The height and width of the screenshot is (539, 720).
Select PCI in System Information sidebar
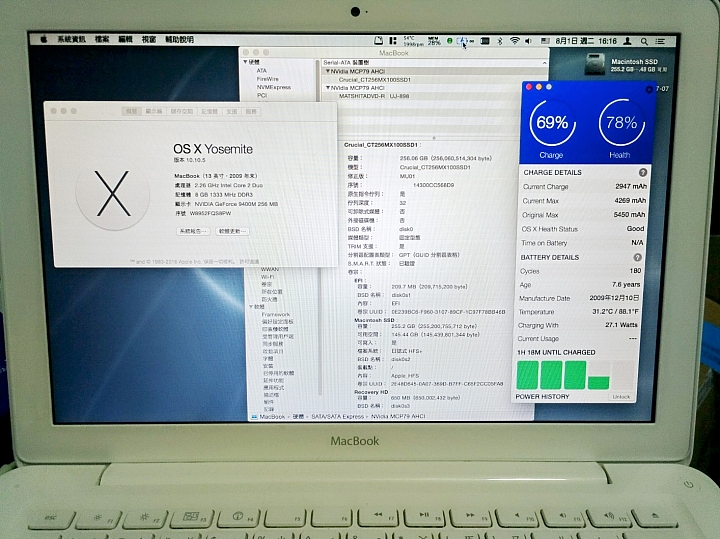(x=262, y=95)
